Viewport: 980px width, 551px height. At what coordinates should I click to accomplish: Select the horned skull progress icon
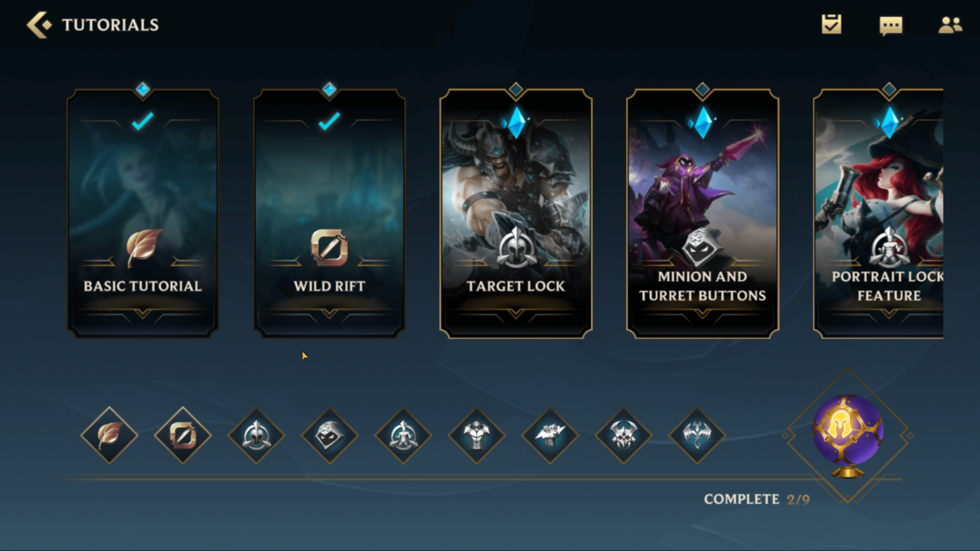click(x=623, y=435)
